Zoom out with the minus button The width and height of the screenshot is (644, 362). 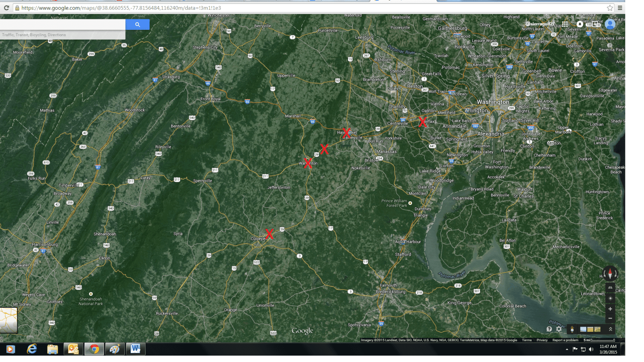click(610, 318)
